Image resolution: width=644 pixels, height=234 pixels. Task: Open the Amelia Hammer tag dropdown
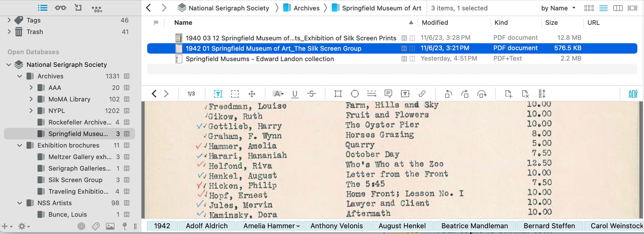[298, 226]
